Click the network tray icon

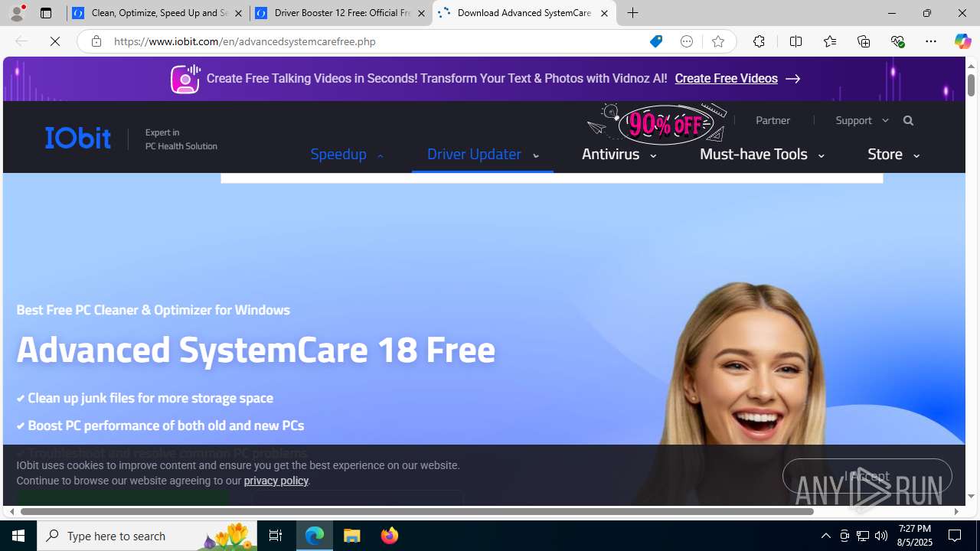point(863,536)
